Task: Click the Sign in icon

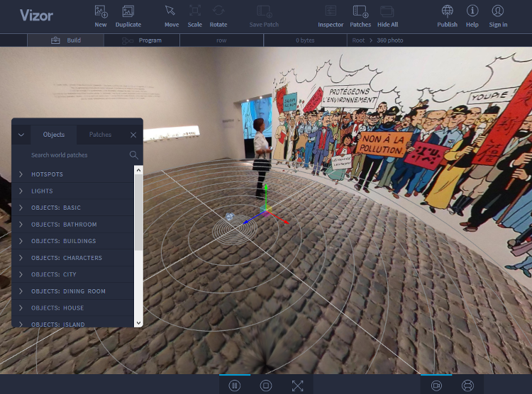Action: pyautogui.click(x=498, y=11)
